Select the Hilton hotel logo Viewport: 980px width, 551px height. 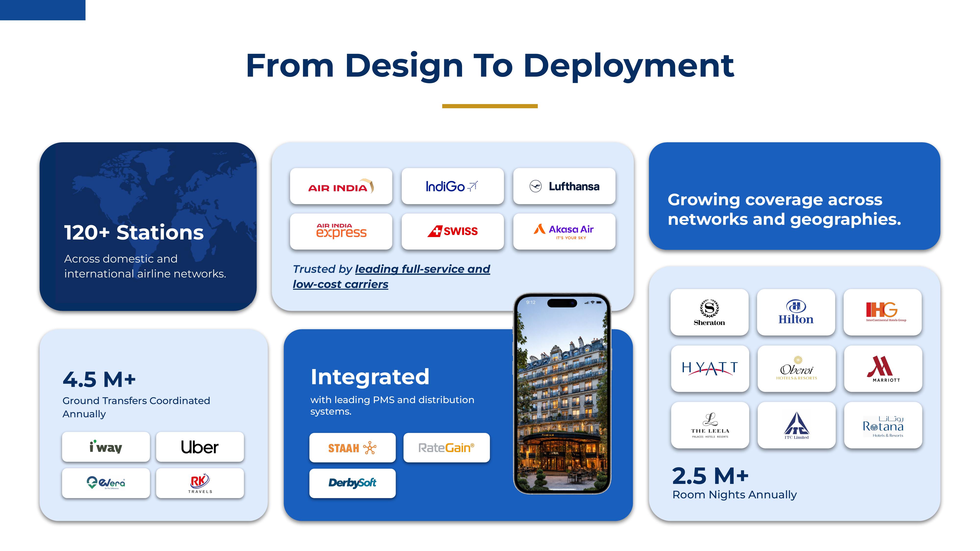coord(796,312)
